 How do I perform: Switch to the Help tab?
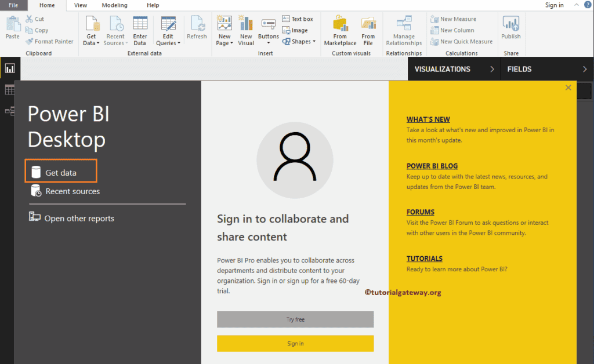coord(153,5)
